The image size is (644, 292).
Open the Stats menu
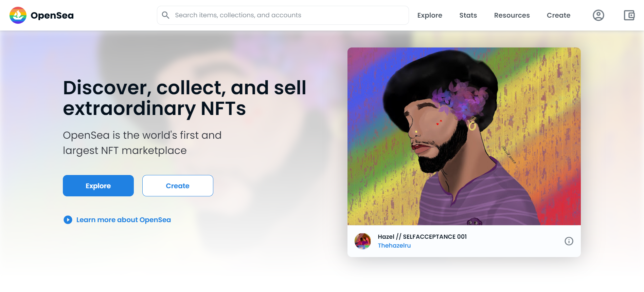coord(468,15)
